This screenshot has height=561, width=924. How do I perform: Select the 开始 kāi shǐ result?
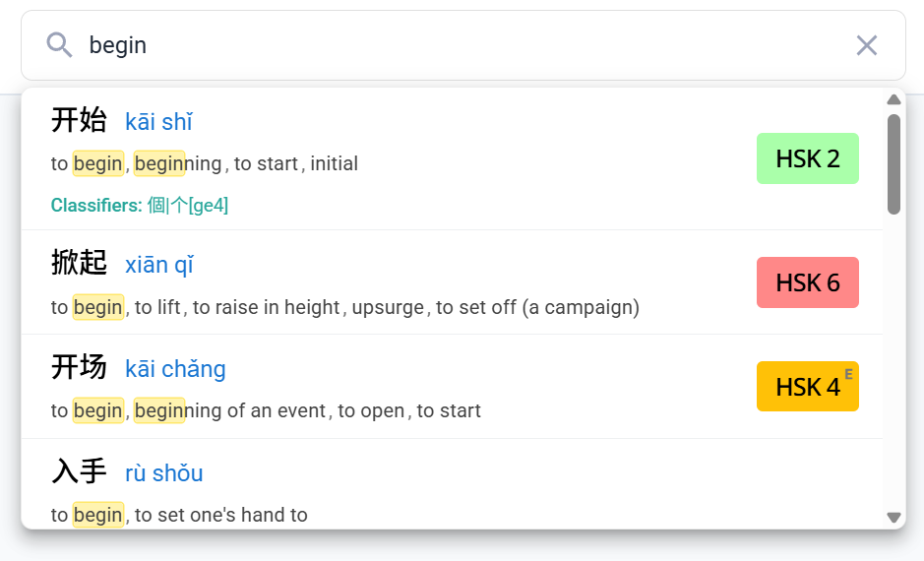452,159
